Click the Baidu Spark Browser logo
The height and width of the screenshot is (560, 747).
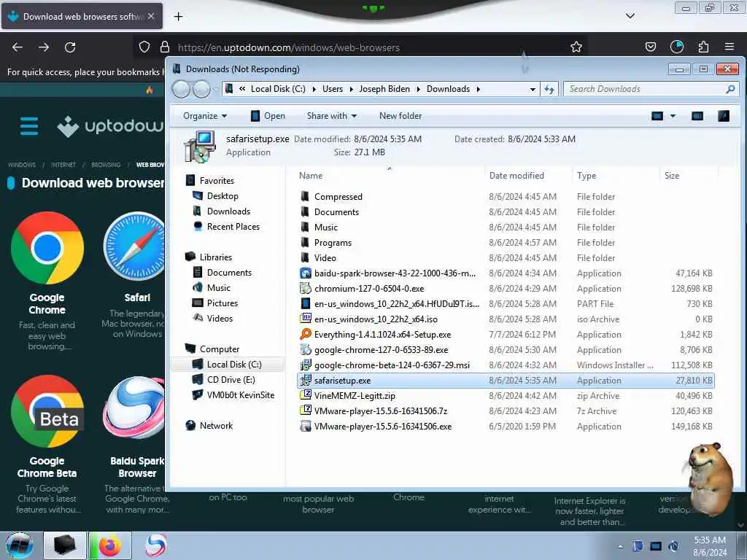(134, 408)
